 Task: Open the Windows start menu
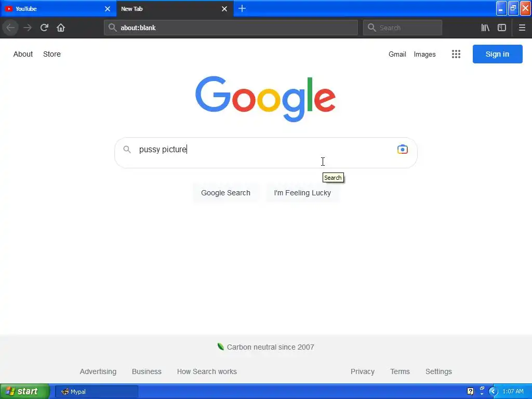point(24,391)
